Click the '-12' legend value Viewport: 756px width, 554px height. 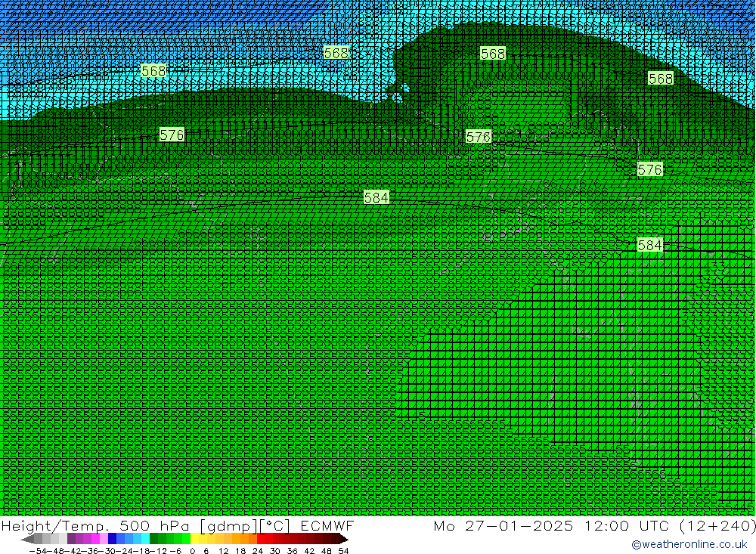[x=159, y=551]
